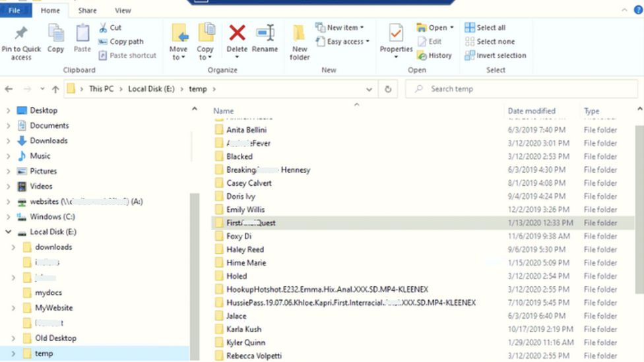The width and height of the screenshot is (644, 362).
Task: Open the recent locations dropdown arrow
Action: 42,89
